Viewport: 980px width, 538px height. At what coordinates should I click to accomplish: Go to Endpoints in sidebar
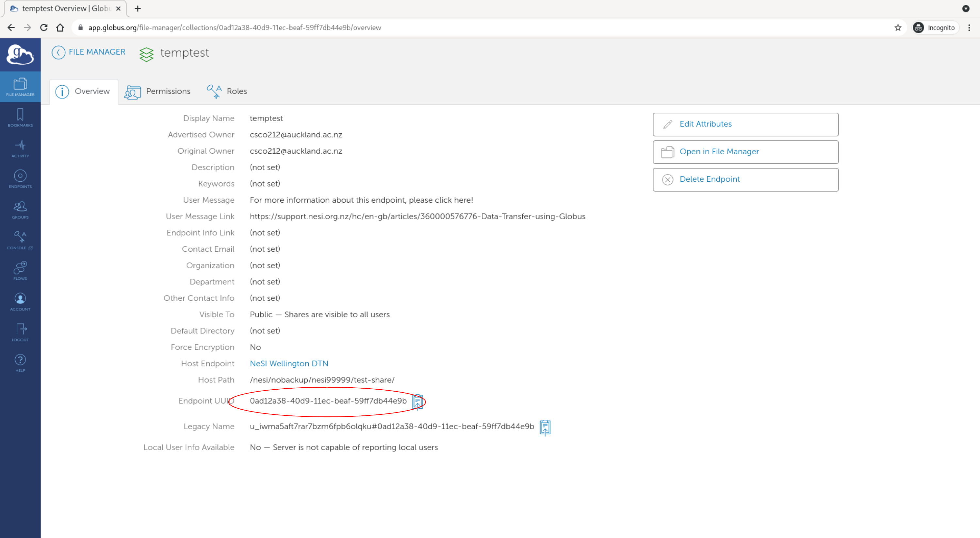coord(20,178)
